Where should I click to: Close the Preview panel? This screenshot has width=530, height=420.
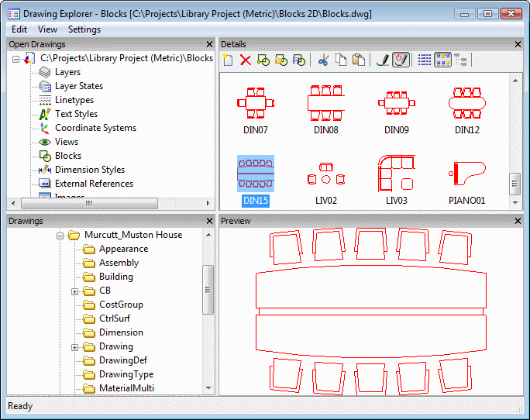coord(518,221)
